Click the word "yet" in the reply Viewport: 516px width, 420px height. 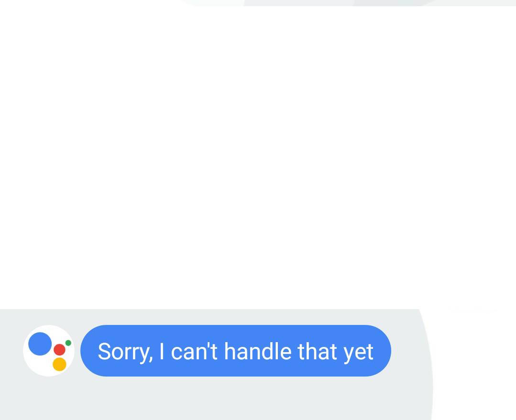pyautogui.click(x=358, y=353)
